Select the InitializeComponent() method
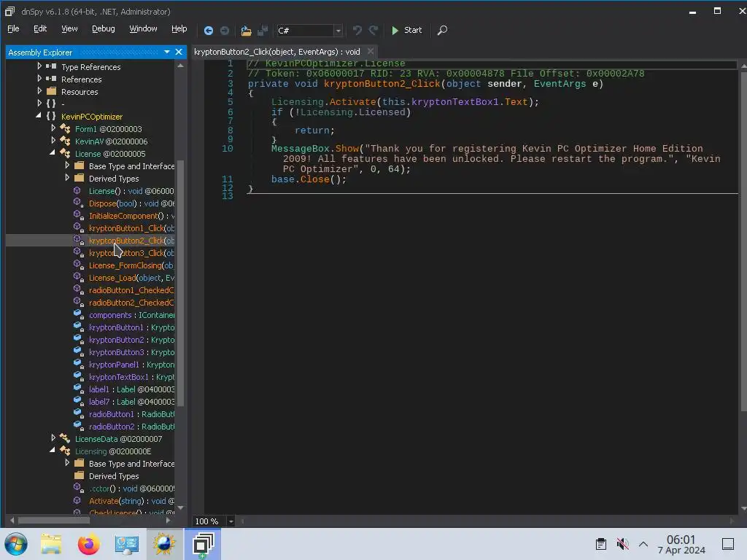 [131, 216]
